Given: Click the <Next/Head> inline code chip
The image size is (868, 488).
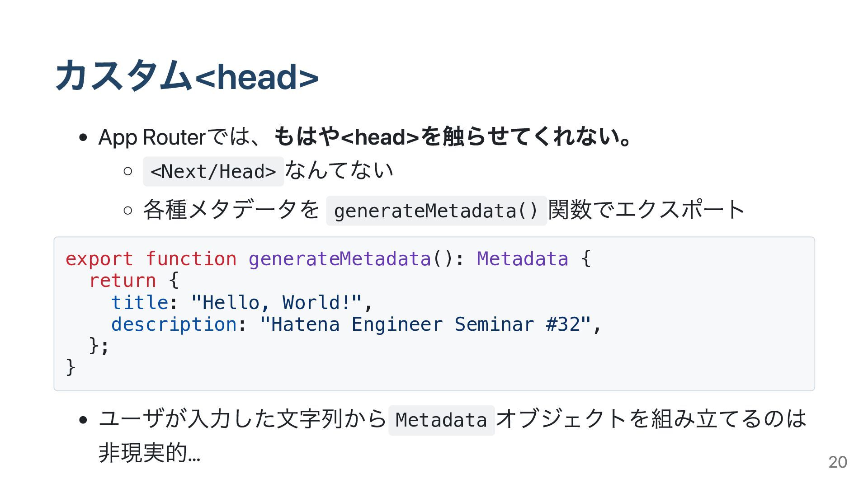Looking at the screenshot, I should coord(213,172).
